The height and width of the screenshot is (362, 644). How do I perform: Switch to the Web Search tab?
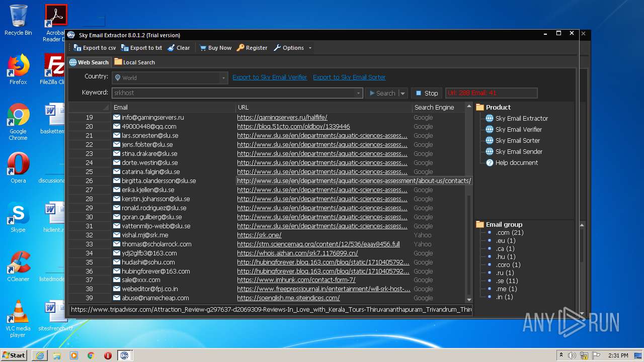tap(89, 62)
